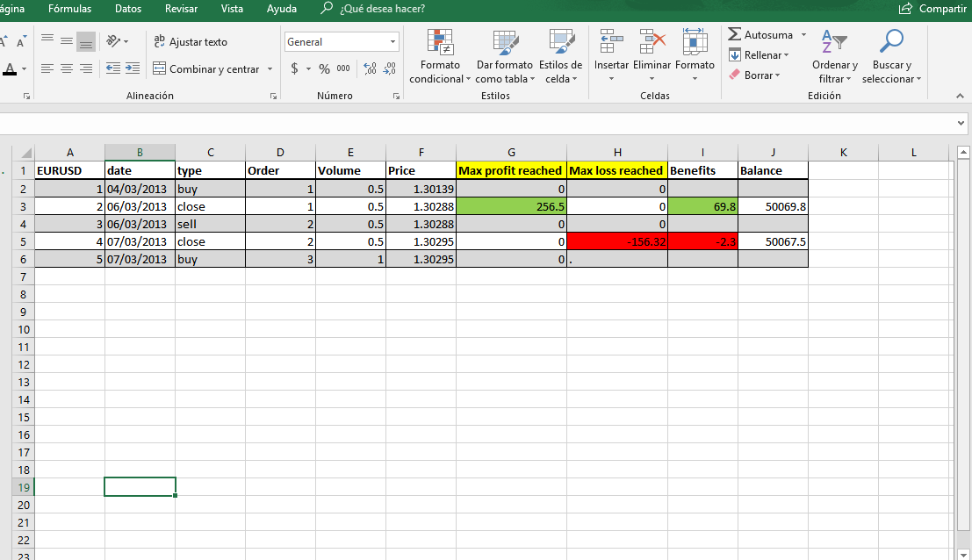972x560 pixels.
Task: Open Formato condicional menu
Action: pos(440,56)
